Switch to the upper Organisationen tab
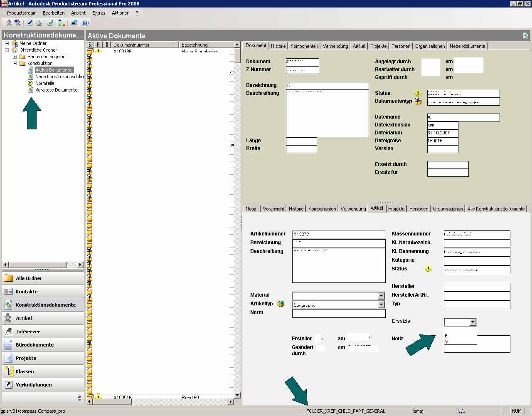The height and width of the screenshot is (416, 532). coord(430,46)
